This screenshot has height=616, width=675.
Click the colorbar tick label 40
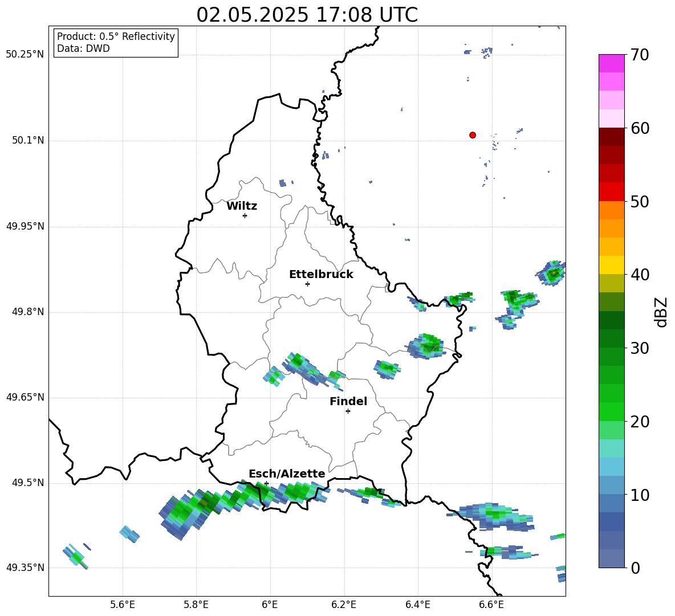640,275
